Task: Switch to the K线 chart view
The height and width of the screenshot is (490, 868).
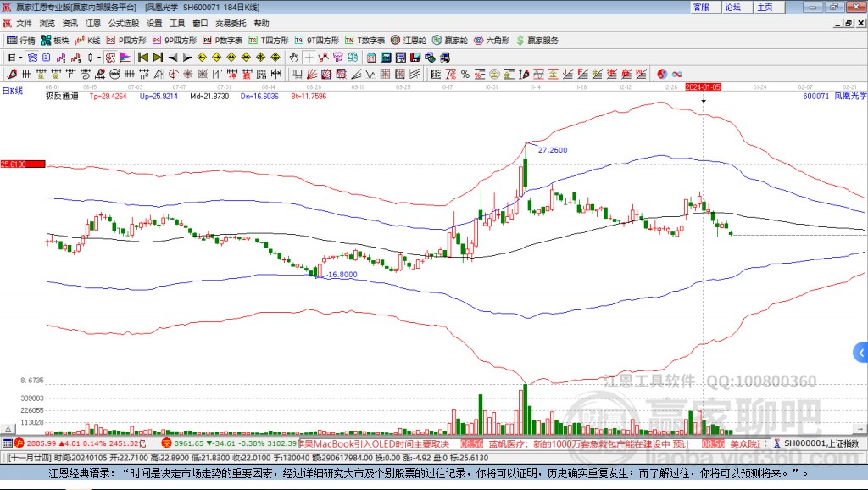Action: [x=88, y=40]
